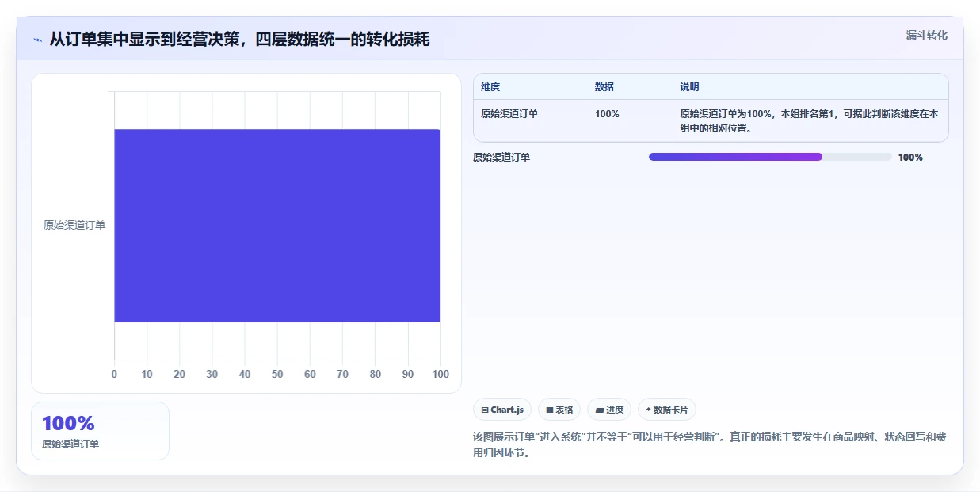980x492 pixels.
Task: Click the 维度 column header
Action: [x=490, y=87]
